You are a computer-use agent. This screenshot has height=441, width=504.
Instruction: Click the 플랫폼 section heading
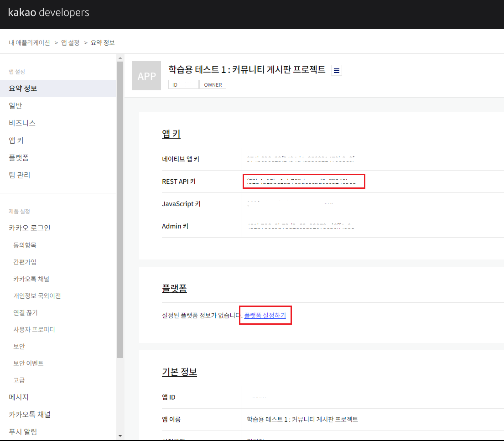[175, 288]
